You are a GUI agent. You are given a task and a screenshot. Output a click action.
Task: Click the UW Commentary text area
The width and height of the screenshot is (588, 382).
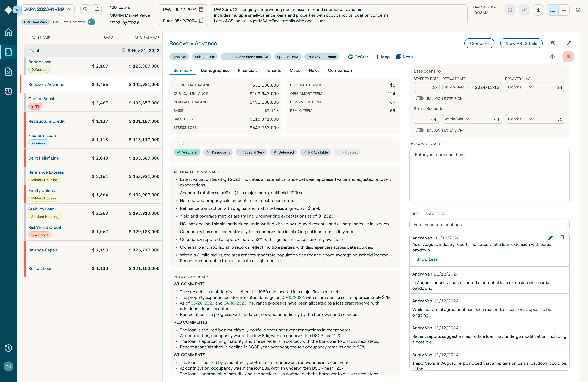coord(489,176)
